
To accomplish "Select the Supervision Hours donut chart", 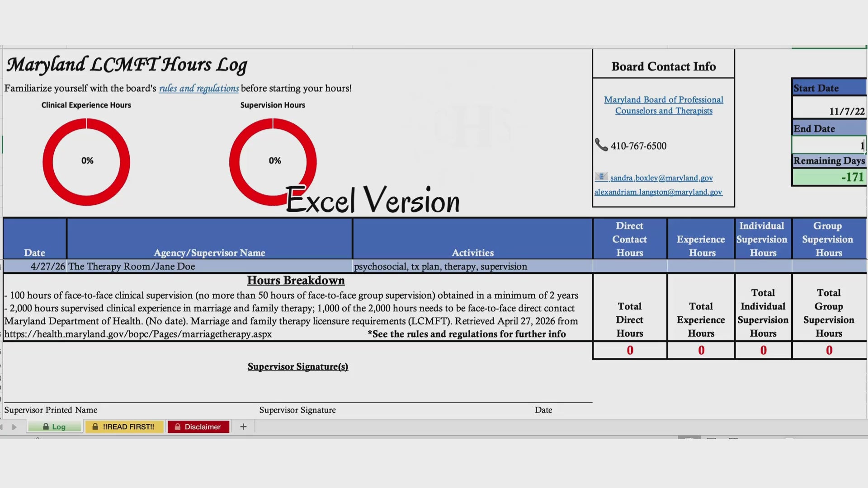I will [273, 161].
